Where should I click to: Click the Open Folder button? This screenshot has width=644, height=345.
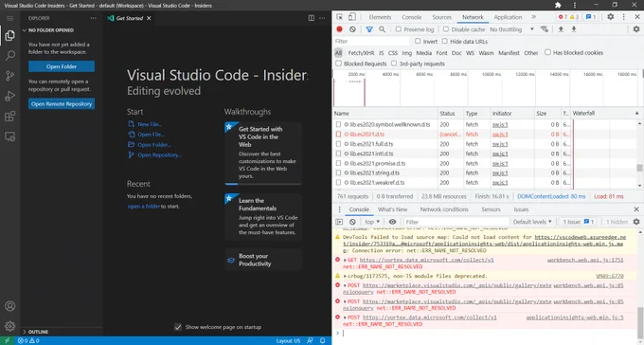point(62,66)
